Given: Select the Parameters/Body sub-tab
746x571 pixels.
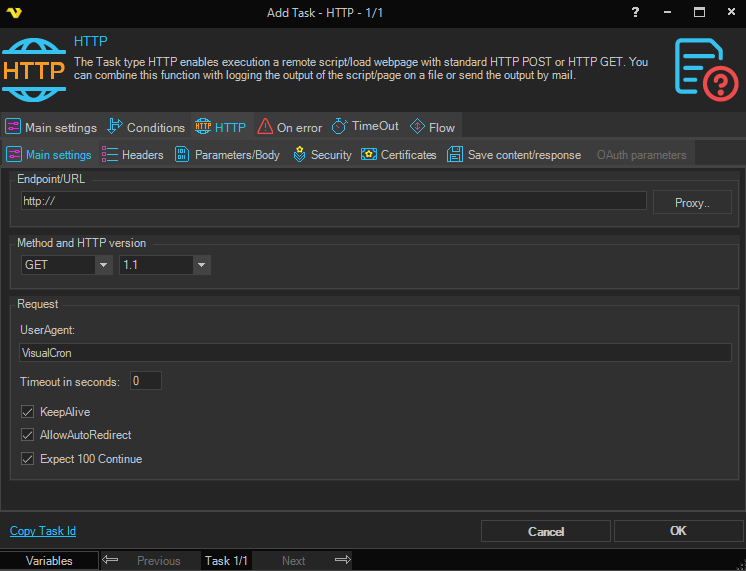Looking at the screenshot, I should pyautogui.click(x=227, y=155).
